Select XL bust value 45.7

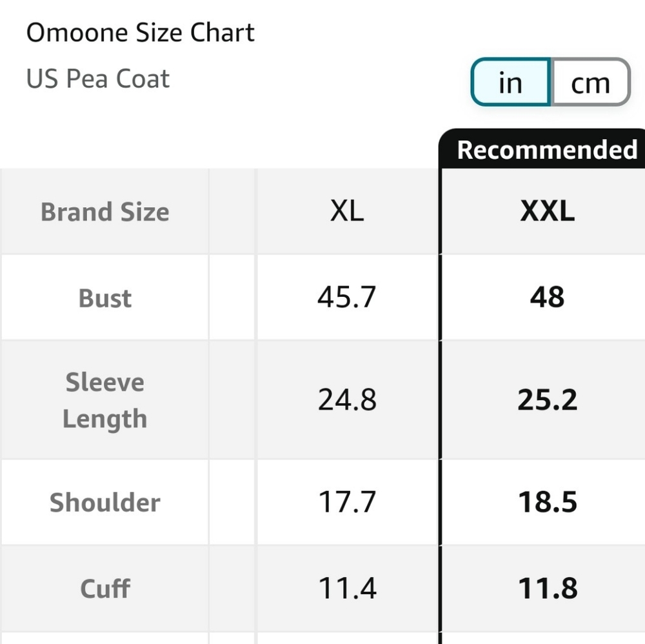click(x=347, y=297)
